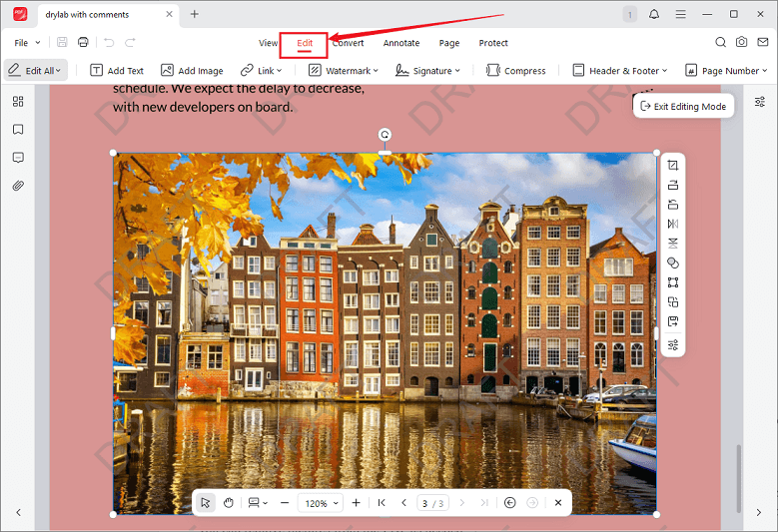Click the image rotation handle
Viewport: 778px width, 532px height.
tap(385, 135)
